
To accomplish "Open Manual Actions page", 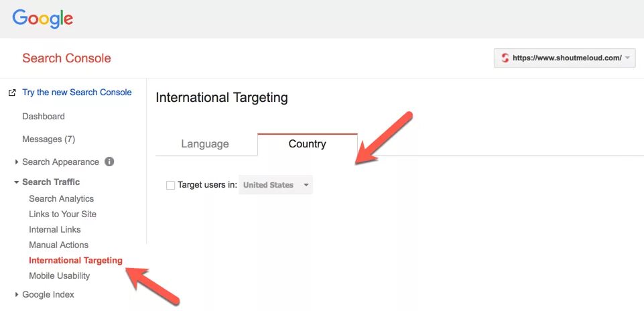I will (x=58, y=245).
